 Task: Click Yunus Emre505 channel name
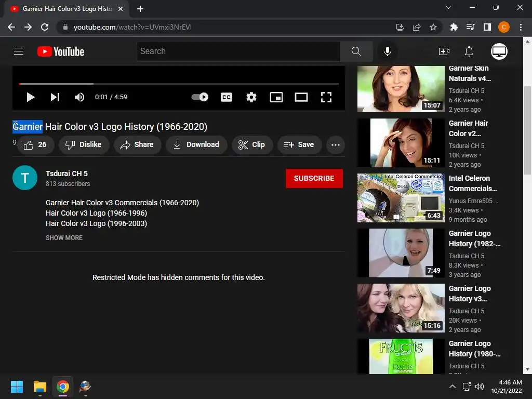point(473,201)
